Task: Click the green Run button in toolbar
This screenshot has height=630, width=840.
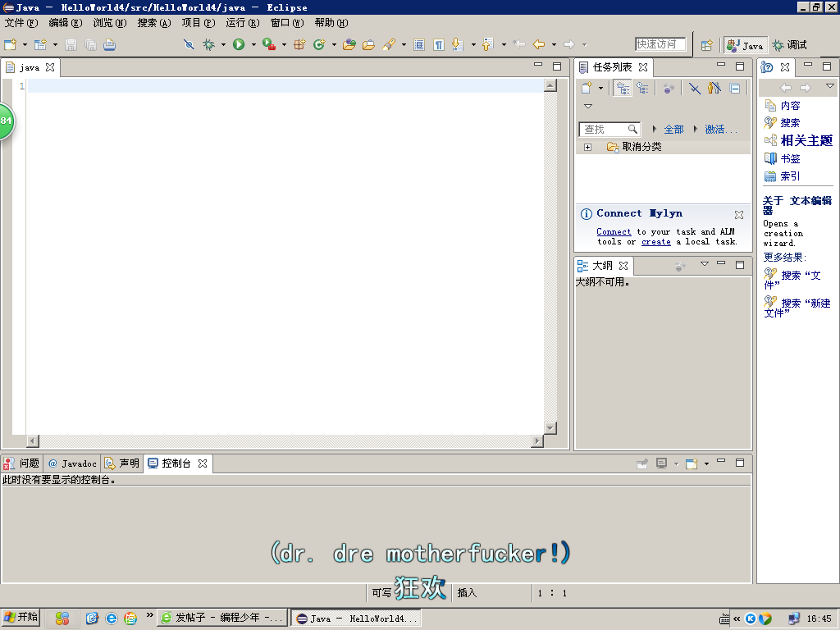Action: 239,44
